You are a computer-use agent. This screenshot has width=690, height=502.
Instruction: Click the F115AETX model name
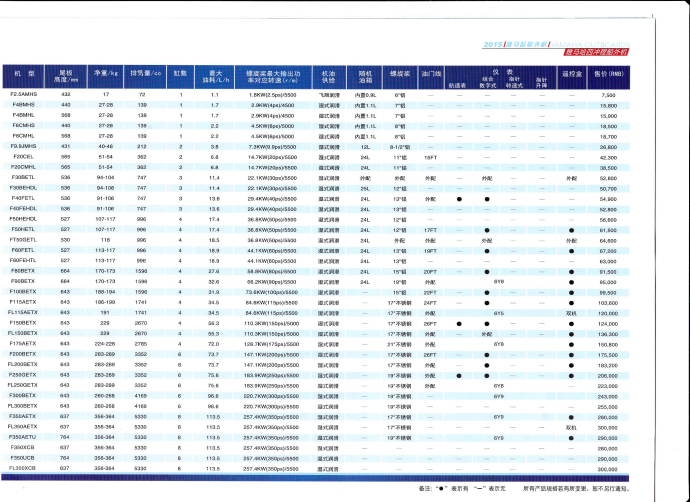(x=24, y=301)
